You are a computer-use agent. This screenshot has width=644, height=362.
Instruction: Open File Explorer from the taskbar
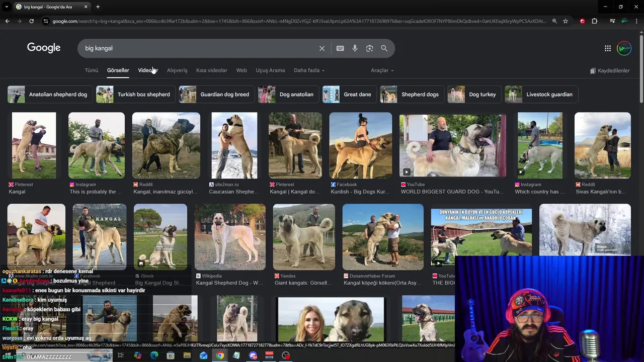187,355
